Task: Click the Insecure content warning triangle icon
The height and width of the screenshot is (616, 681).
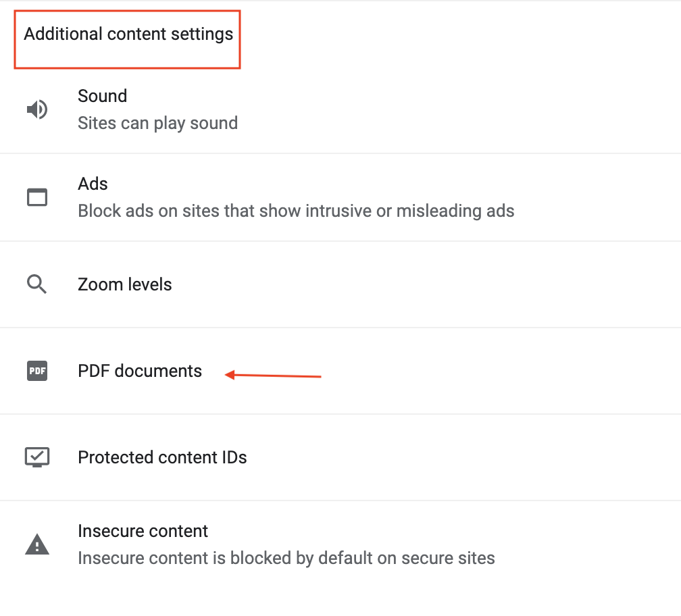Action: [x=37, y=544]
